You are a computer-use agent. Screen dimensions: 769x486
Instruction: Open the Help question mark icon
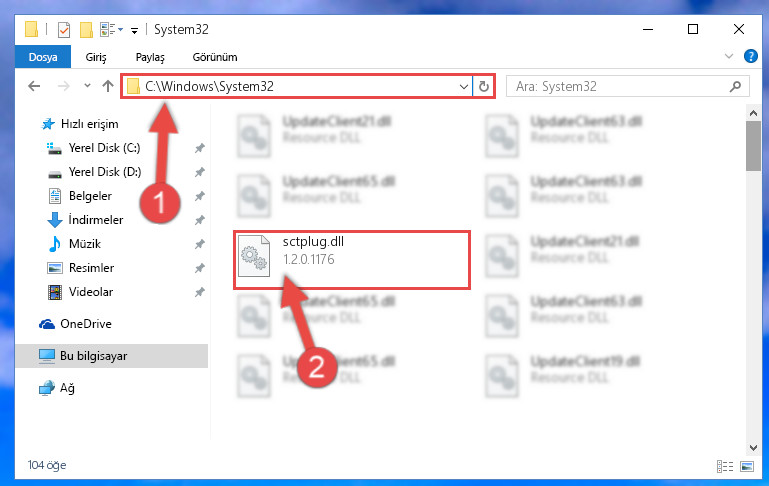coord(750,56)
